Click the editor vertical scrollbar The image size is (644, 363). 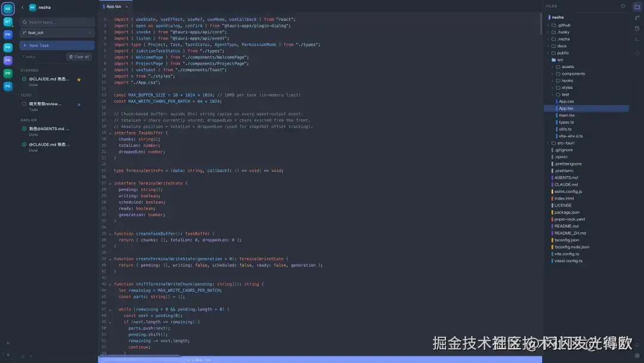click(540, 24)
